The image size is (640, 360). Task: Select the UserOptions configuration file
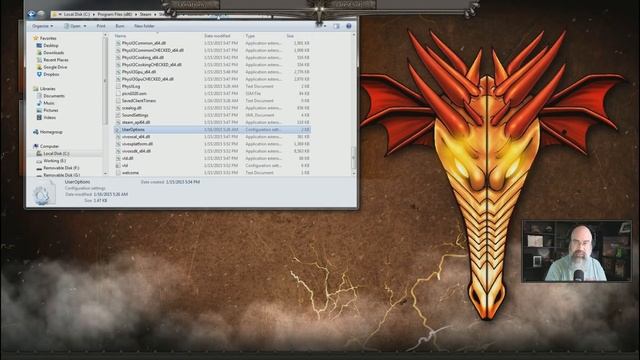212,129
